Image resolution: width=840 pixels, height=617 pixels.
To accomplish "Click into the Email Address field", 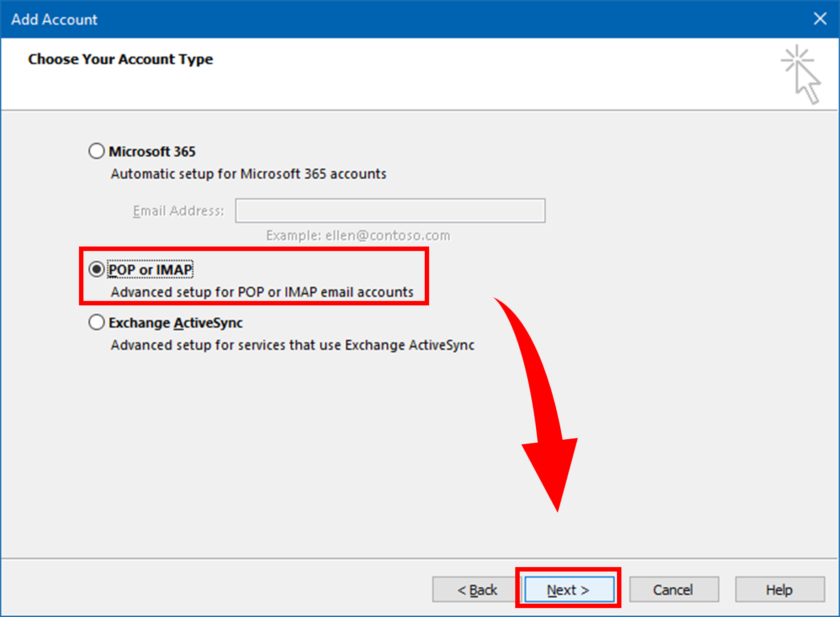I will click(390, 210).
